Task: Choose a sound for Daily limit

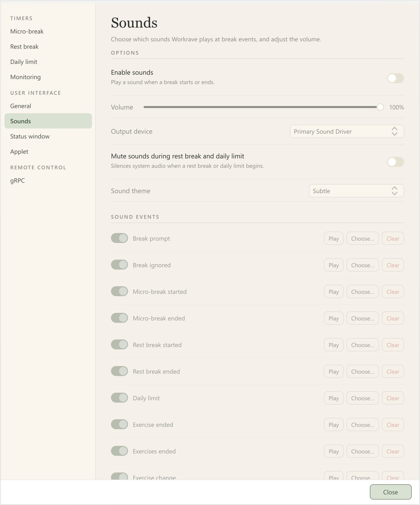Action: click(363, 398)
